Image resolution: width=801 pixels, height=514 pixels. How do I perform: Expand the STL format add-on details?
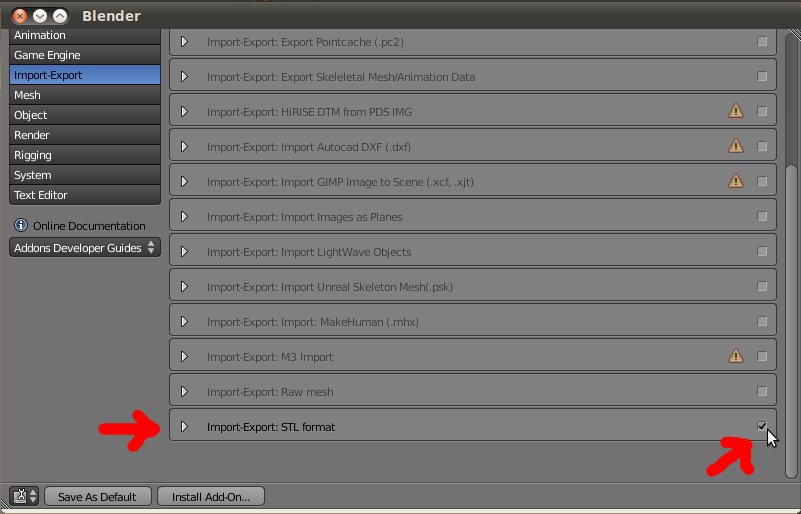click(184, 427)
